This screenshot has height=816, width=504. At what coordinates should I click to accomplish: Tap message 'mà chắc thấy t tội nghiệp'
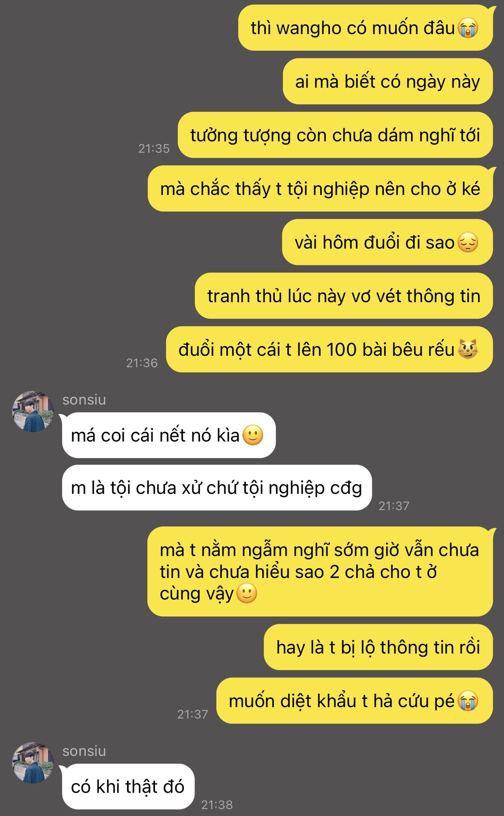[x=320, y=189]
